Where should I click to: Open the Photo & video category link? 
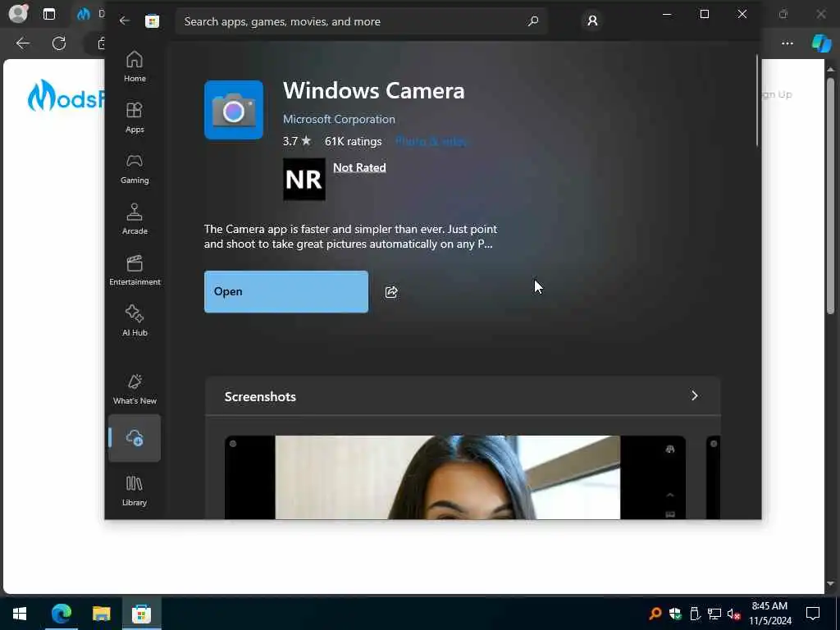tap(431, 141)
